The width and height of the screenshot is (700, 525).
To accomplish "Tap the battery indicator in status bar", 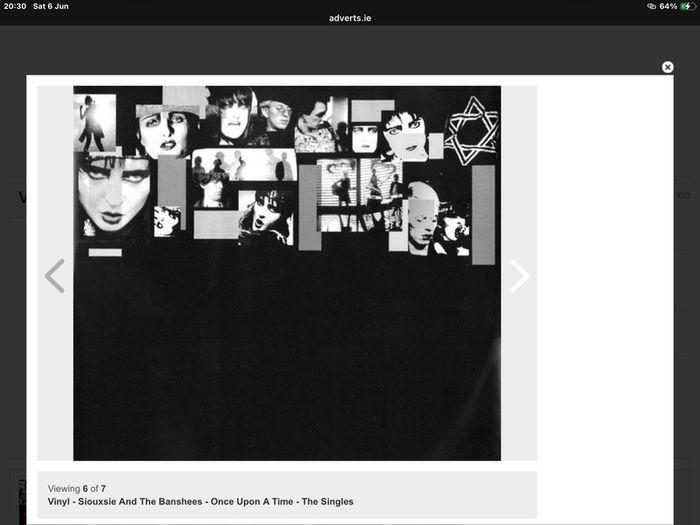I will tap(688, 6).
